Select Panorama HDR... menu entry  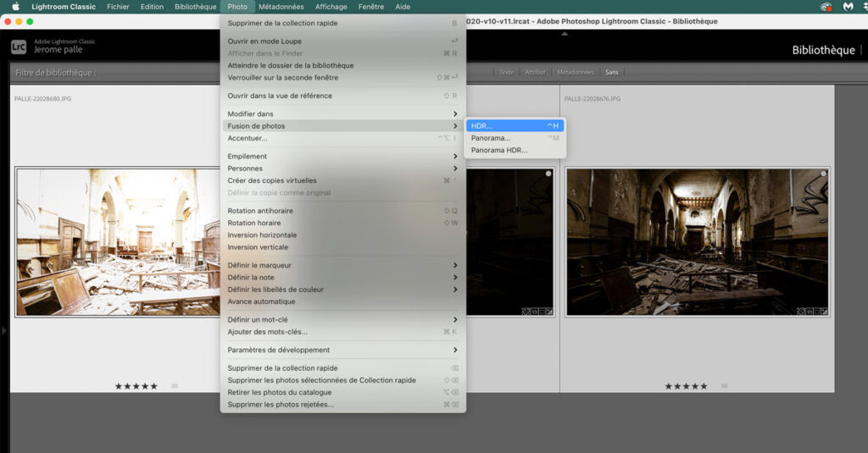[499, 150]
